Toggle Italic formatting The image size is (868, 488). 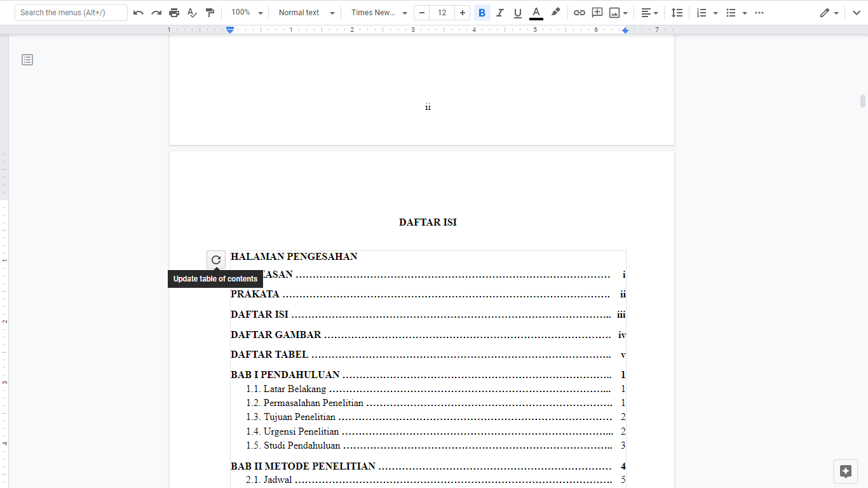[499, 13]
